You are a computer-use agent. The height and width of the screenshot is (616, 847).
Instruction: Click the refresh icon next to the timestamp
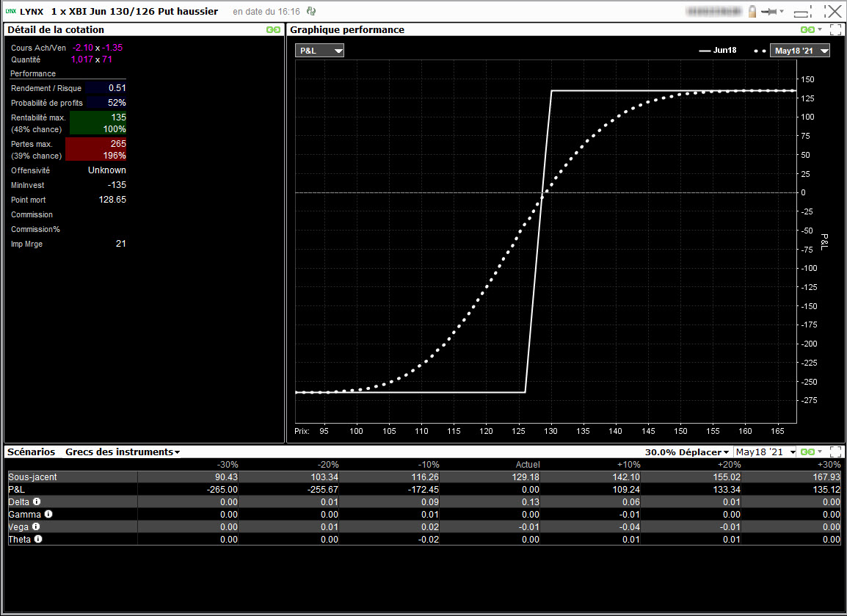pyautogui.click(x=312, y=12)
